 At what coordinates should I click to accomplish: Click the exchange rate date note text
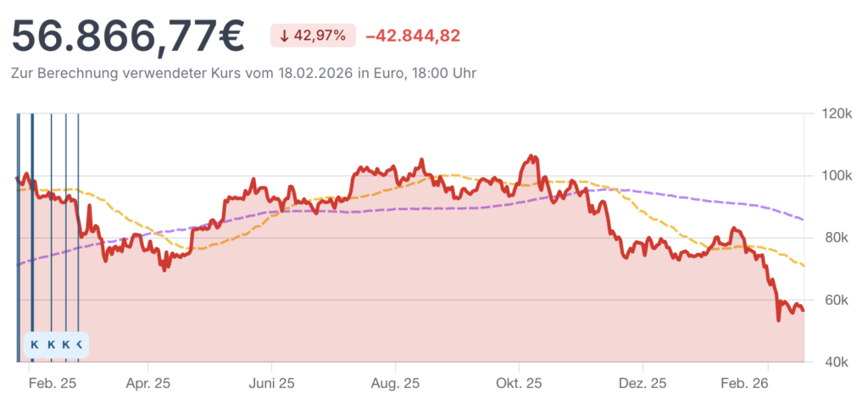coord(243,74)
